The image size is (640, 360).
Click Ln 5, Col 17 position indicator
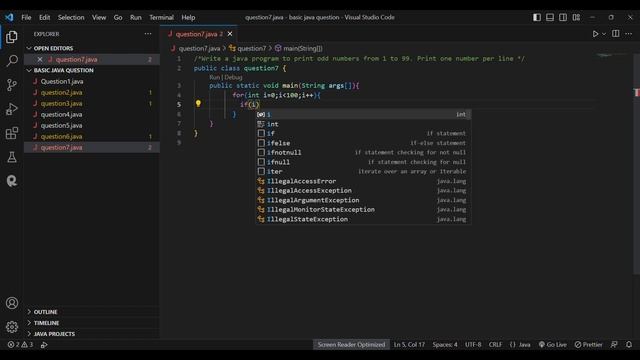tap(409, 344)
